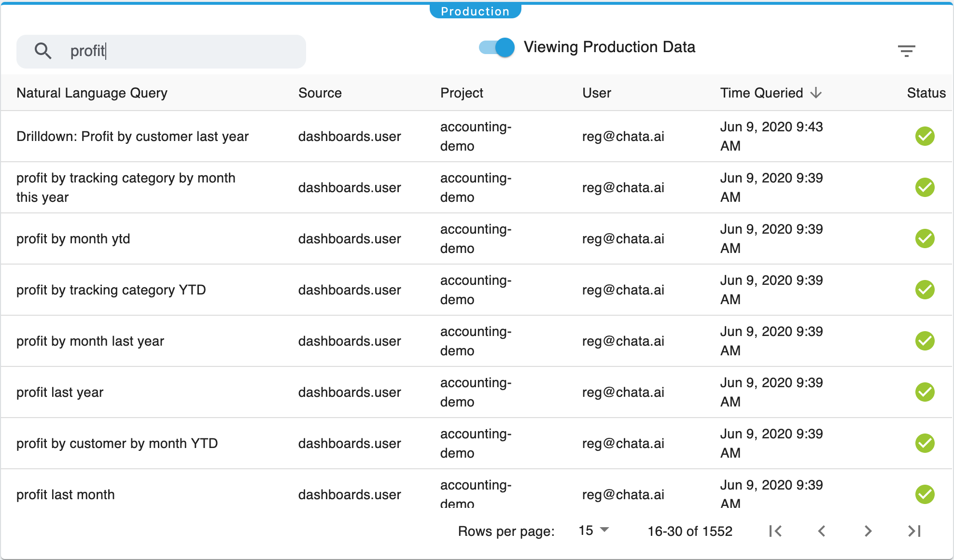
Task: Click status check for profit last year row
Action: (925, 392)
